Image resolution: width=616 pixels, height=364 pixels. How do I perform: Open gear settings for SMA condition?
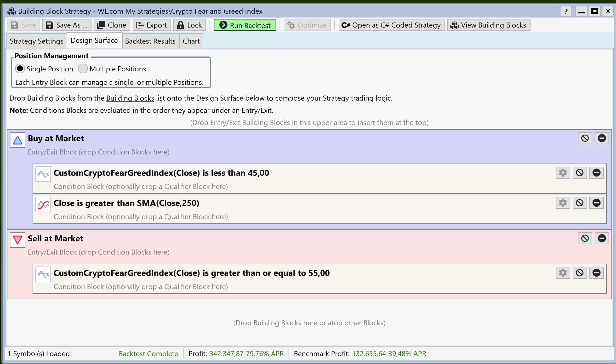(x=563, y=203)
